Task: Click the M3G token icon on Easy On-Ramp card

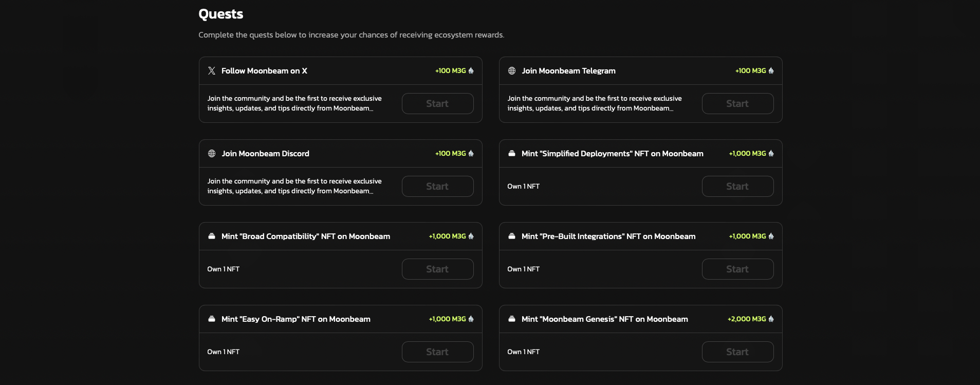Action: 471,319
